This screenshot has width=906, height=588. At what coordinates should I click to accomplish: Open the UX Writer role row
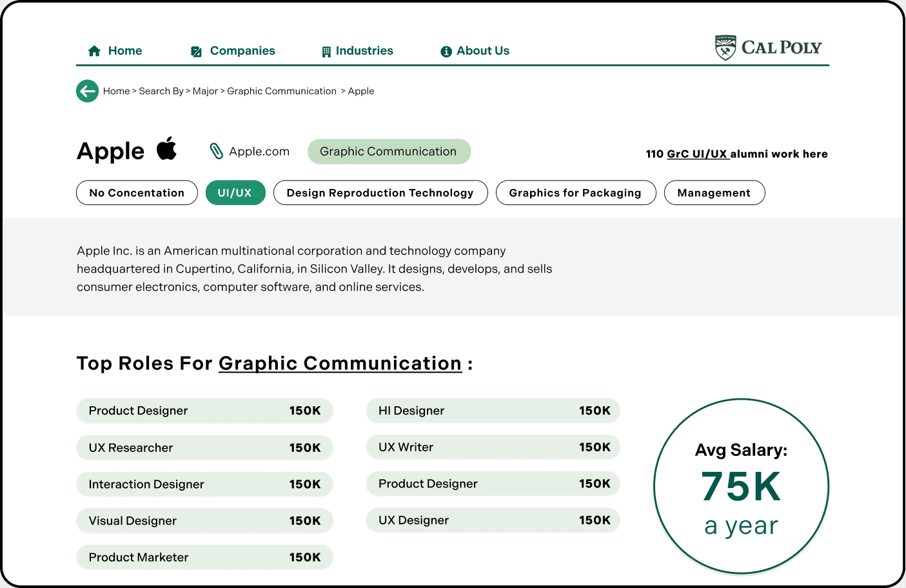click(493, 447)
